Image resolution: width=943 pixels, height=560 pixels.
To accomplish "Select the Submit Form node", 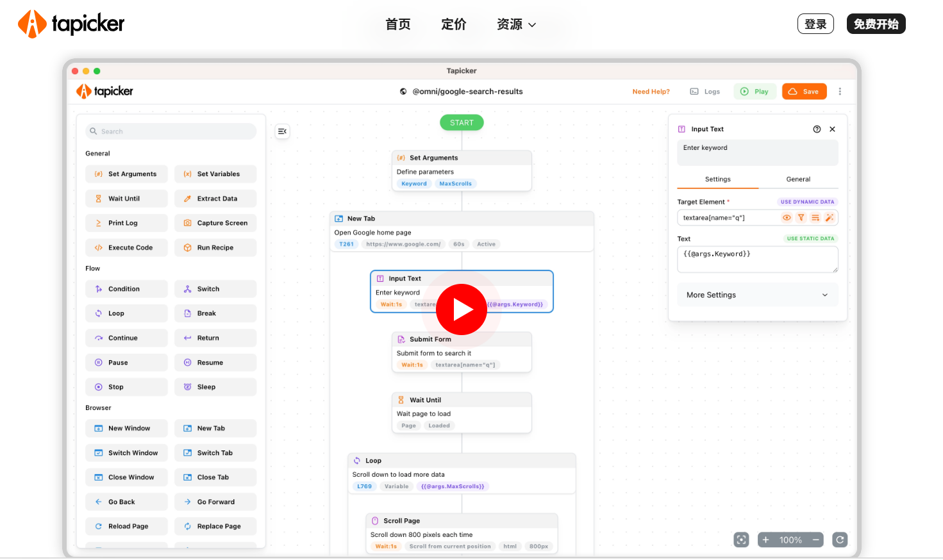I will pos(462,352).
